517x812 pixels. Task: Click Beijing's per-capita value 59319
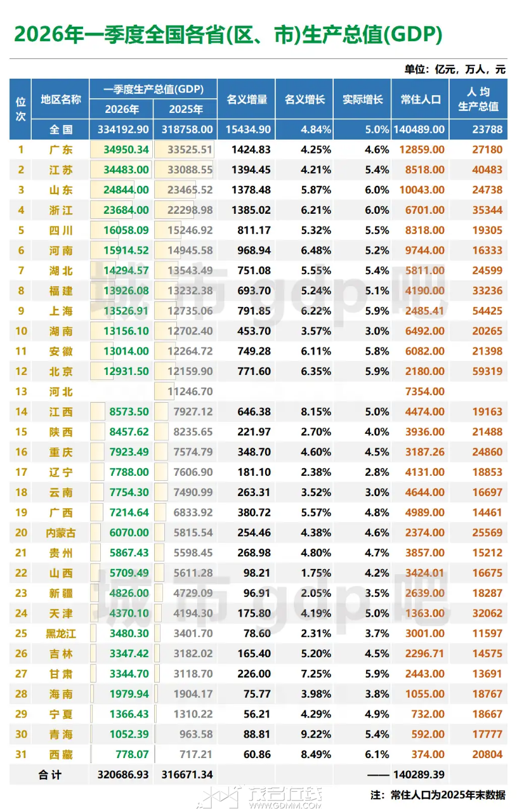[x=487, y=371]
